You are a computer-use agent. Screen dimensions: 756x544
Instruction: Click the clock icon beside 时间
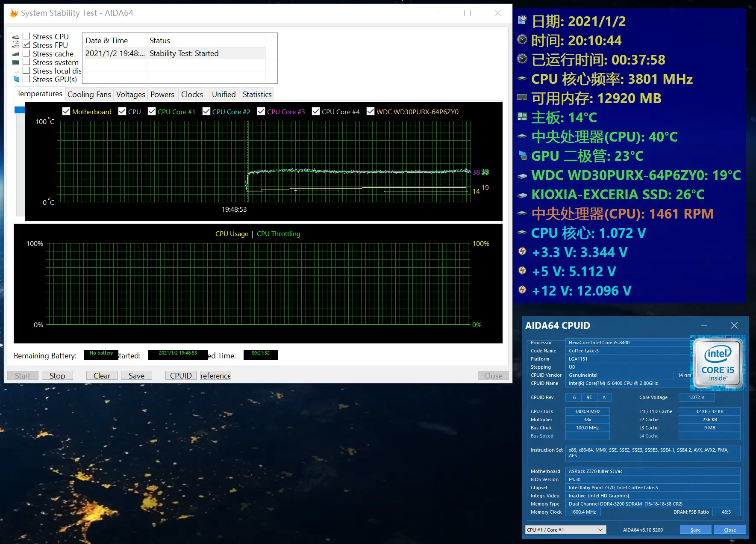[x=522, y=39]
